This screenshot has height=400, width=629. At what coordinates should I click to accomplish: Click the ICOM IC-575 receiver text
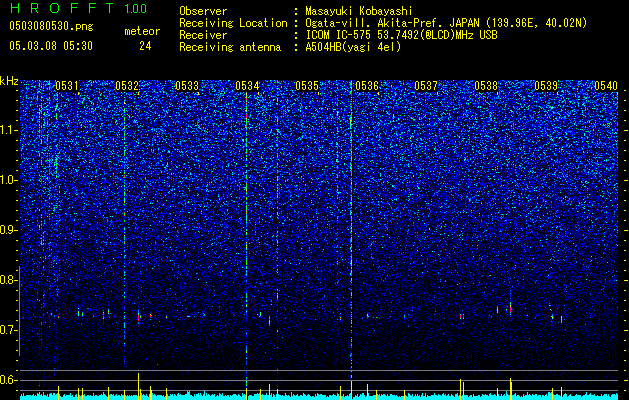click(401, 35)
